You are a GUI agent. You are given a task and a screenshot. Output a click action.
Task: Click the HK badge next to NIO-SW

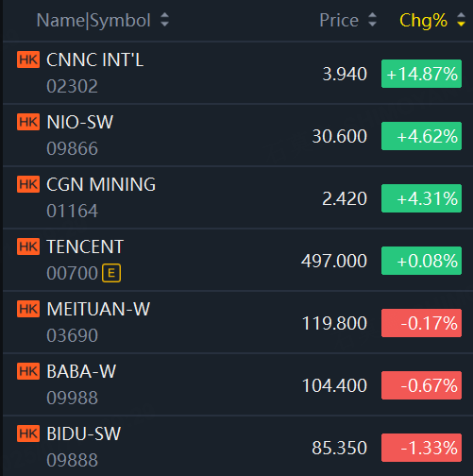(28, 122)
